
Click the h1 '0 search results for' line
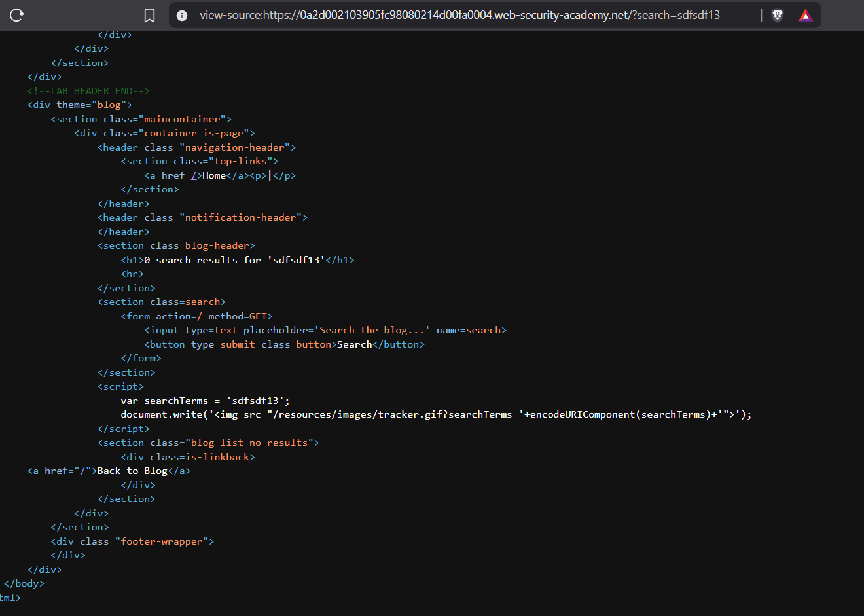pos(238,260)
